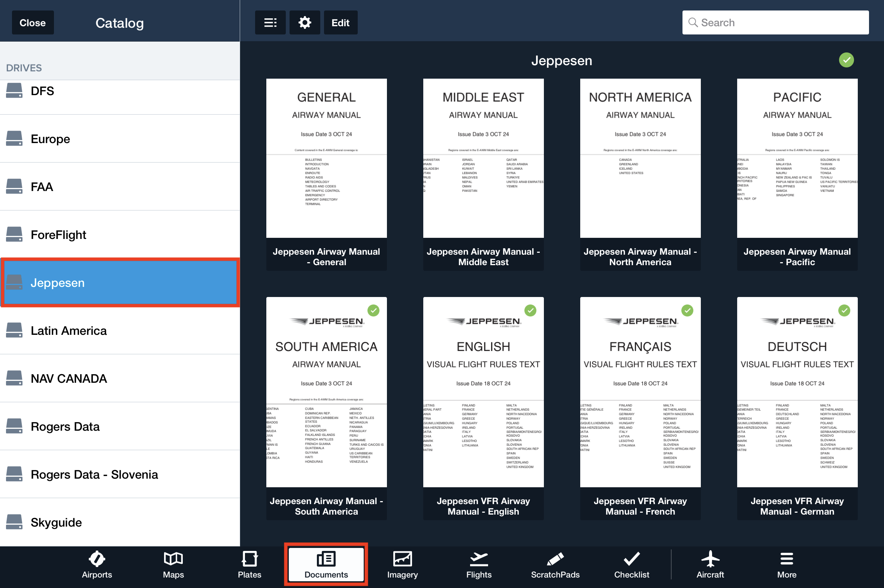The image size is (884, 588).
Task: Close the Catalog panel
Action: coord(33,22)
